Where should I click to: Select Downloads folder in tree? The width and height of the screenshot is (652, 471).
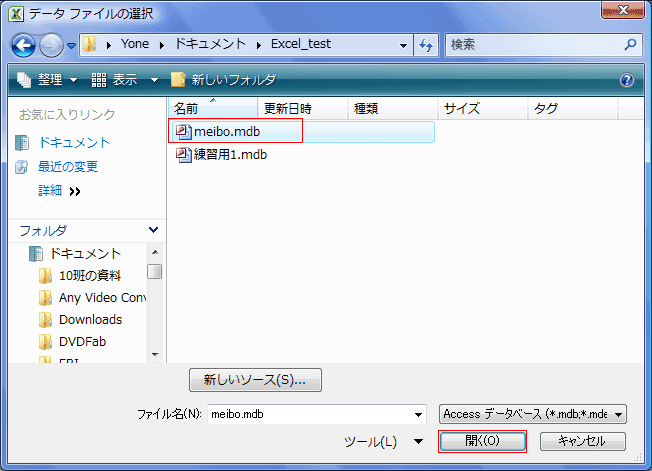[x=91, y=320]
